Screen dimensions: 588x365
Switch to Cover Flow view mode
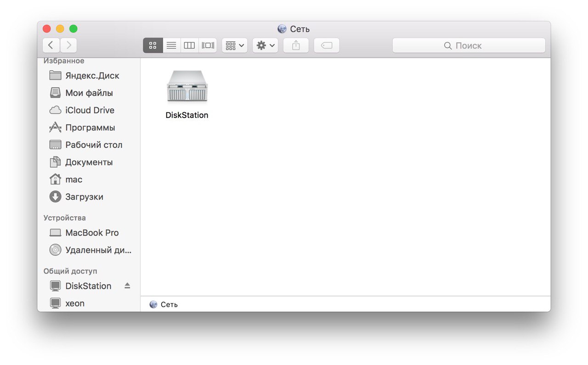[x=208, y=45]
